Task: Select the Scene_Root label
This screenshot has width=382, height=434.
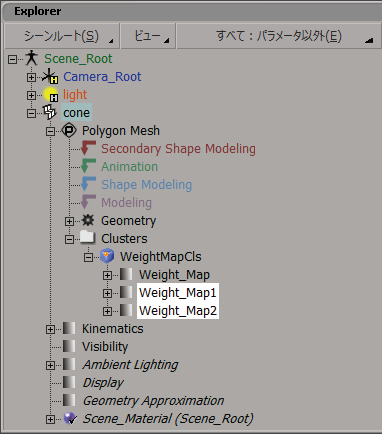Action: click(78, 59)
